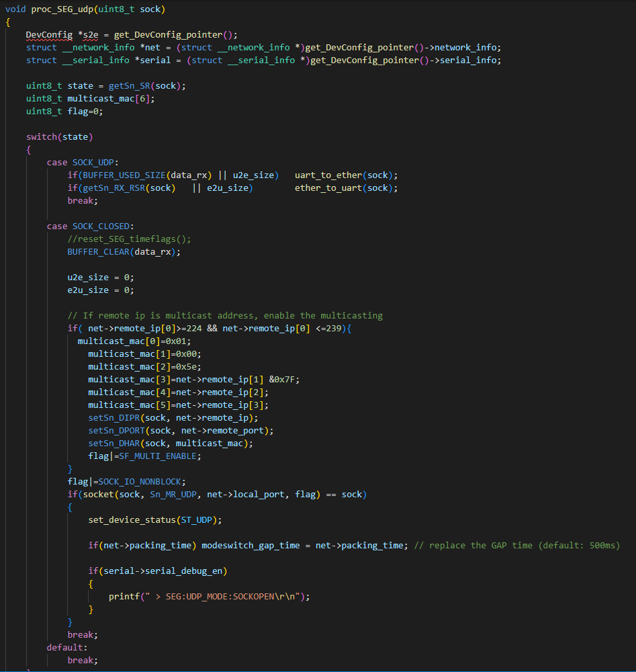The height and width of the screenshot is (672, 636).
Task: Select the case SOCK_CLOSED label
Action: (91, 226)
